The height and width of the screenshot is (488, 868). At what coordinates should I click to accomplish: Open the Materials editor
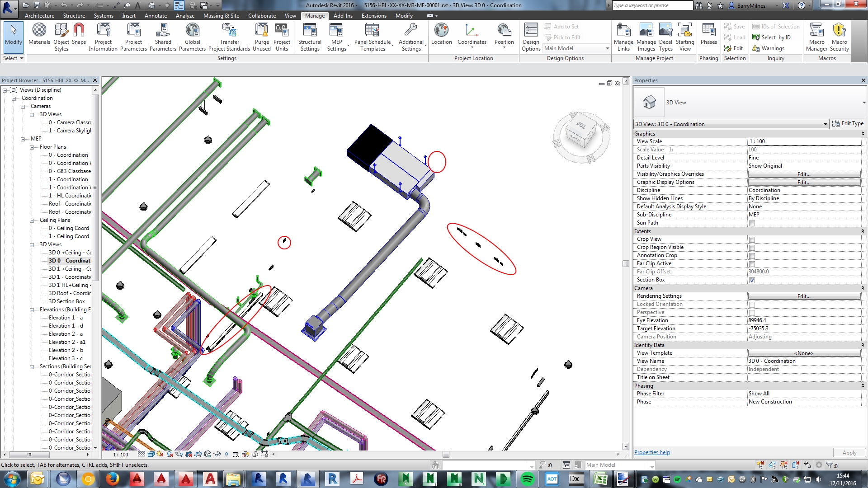[x=39, y=35]
